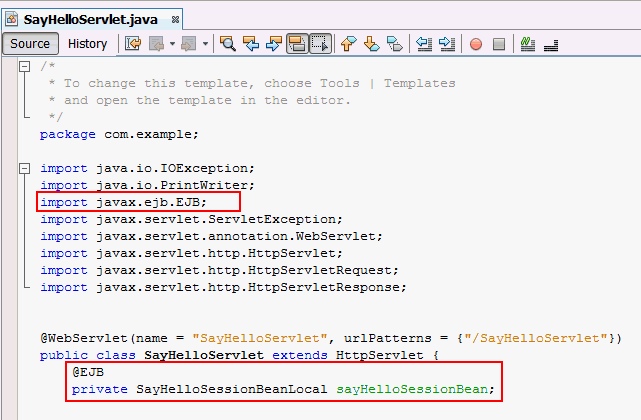
Task: Click Next Bookmark icon
Action: click(371, 43)
